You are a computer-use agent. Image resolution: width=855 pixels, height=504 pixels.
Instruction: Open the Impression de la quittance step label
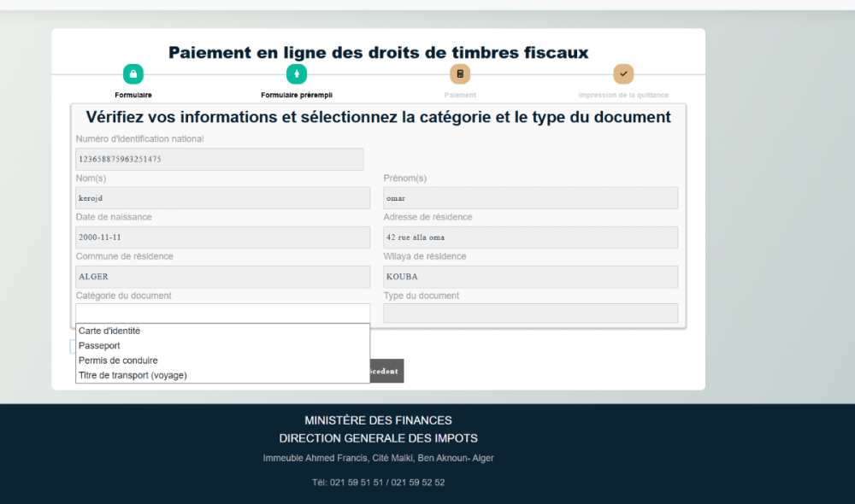pos(623,95)
